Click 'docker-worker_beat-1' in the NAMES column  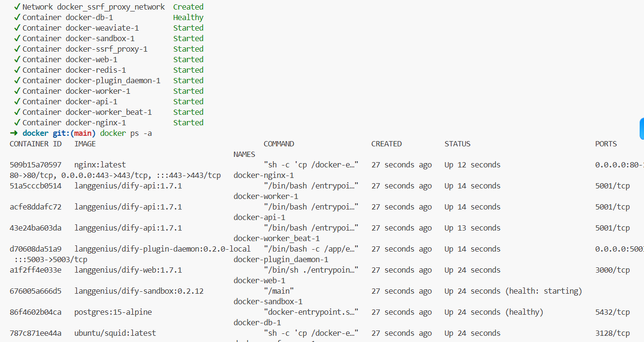pyautogui.click(x=277, y=239)
